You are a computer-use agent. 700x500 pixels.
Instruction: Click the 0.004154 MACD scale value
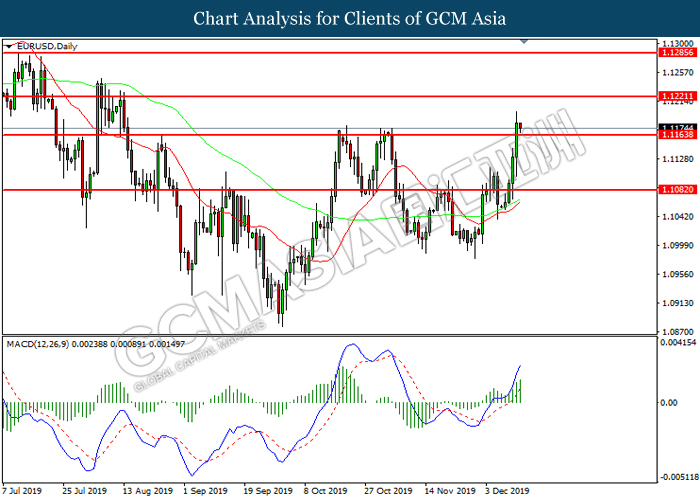678,342
